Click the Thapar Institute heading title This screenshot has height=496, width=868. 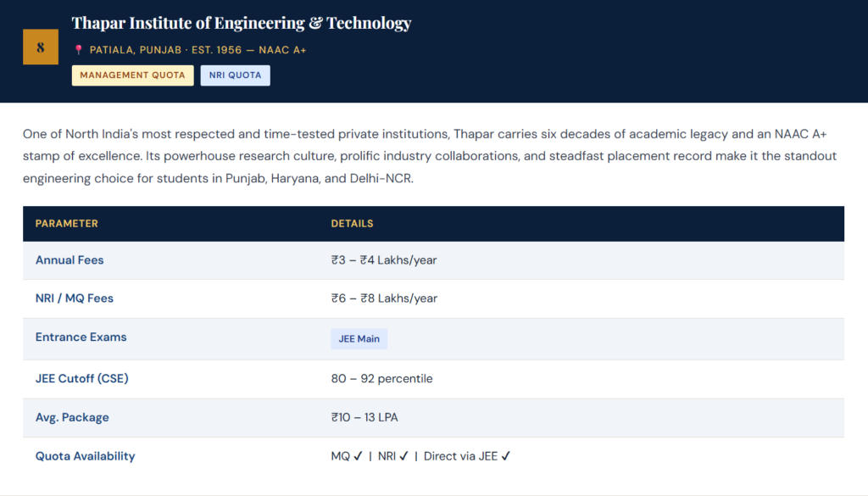click(242, 23)
